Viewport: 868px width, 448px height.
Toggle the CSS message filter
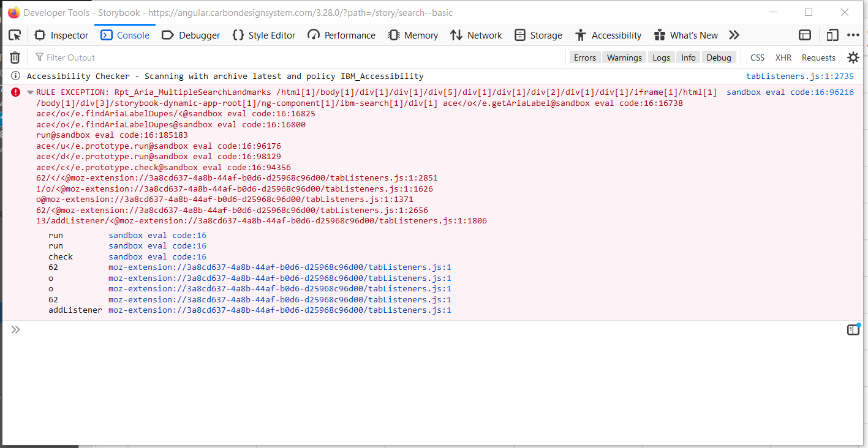point(757,57)
